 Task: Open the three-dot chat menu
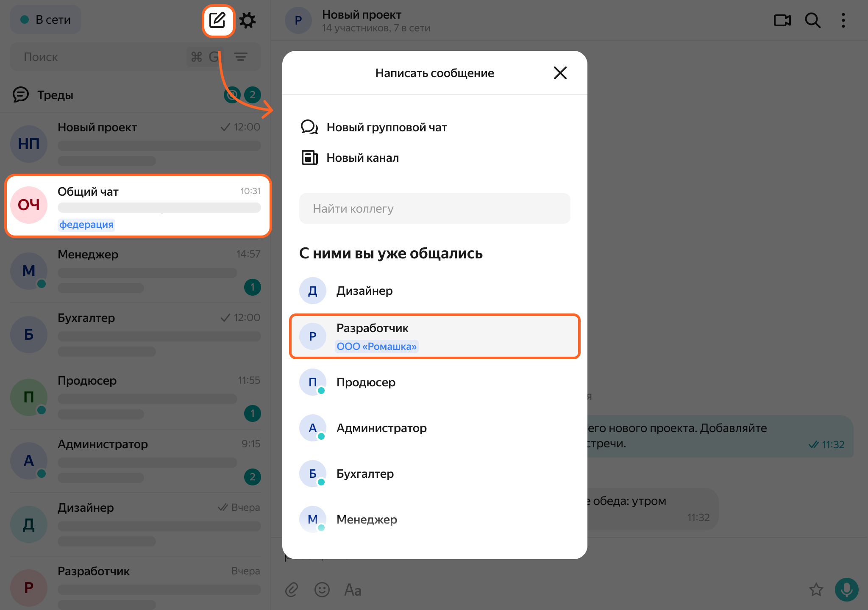(843, 20)
